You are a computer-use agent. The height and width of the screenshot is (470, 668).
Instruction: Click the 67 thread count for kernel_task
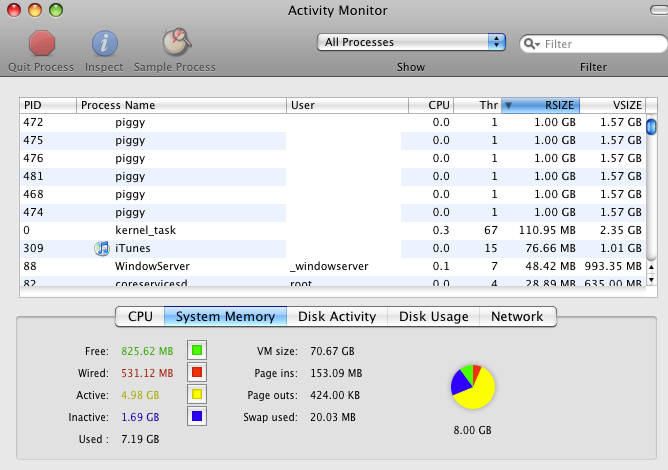tap(491, 230)
